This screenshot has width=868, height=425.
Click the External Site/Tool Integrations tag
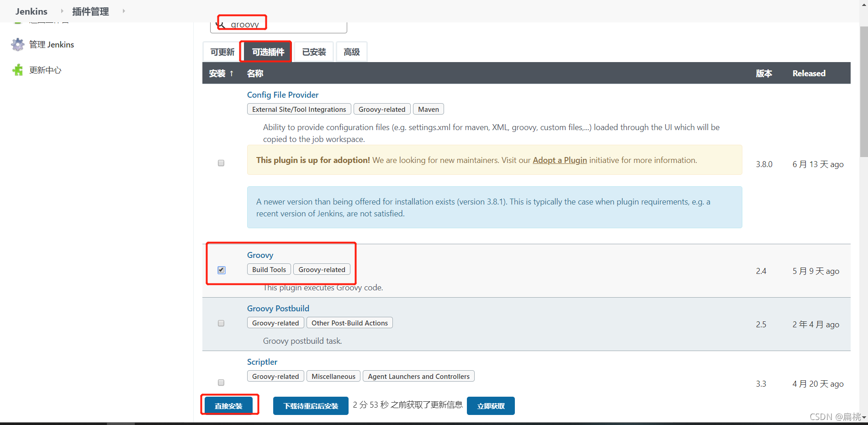coord(299,109)
